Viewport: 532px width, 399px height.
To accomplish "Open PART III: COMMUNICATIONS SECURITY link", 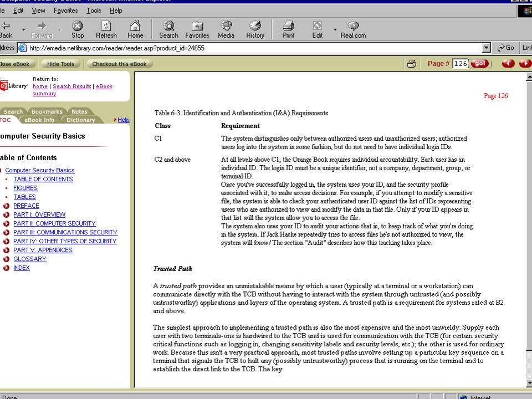I will 65,232.
